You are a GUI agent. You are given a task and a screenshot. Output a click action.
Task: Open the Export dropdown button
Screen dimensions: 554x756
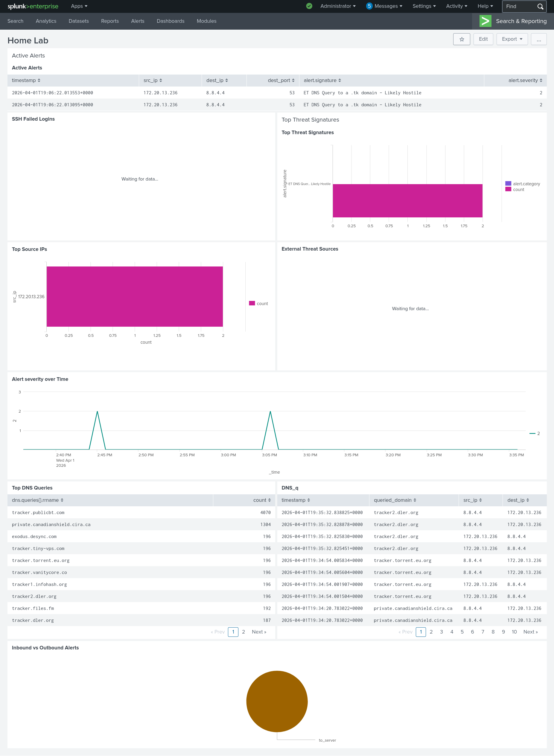[x=512, y=39]
